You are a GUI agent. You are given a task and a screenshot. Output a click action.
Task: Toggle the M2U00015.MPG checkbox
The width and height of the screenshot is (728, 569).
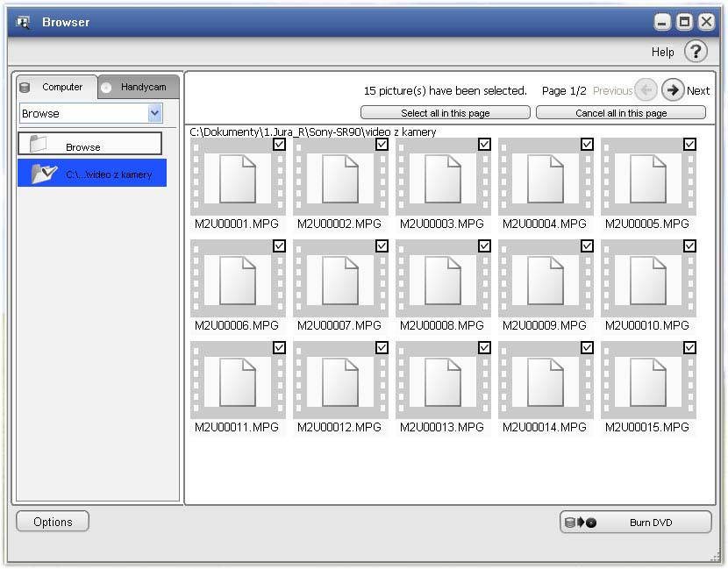click(x=689, y=348)
